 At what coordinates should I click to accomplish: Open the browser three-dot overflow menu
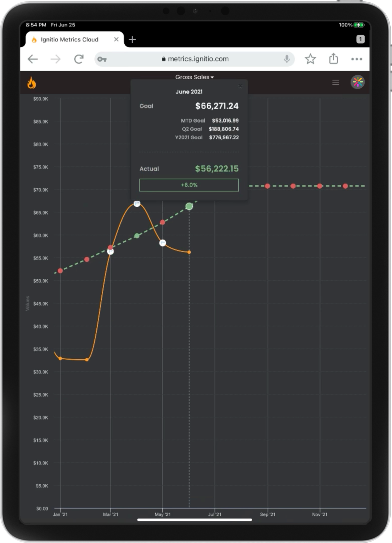(x=357, y=59)
